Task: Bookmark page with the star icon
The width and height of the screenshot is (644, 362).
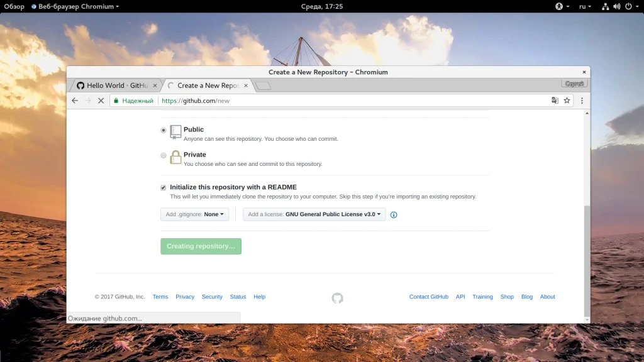Action: pyautogui.click(x=567, y=101)
